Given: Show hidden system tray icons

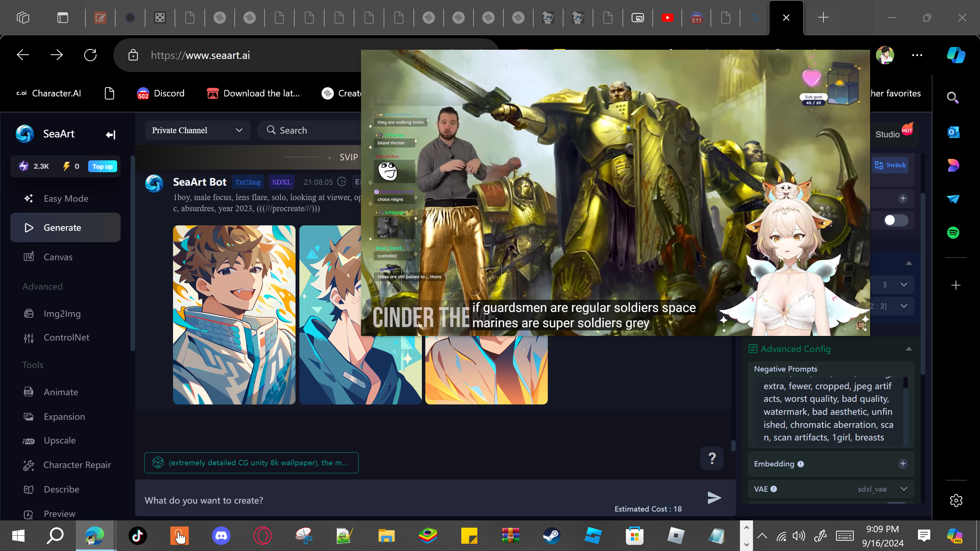Looking at the screenshot, I should tap(762, 536).
